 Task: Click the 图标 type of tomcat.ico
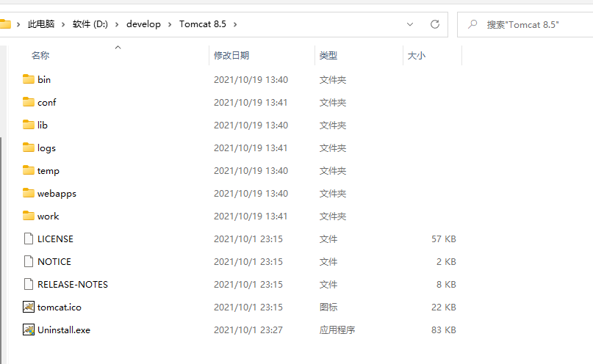[328, 307]
